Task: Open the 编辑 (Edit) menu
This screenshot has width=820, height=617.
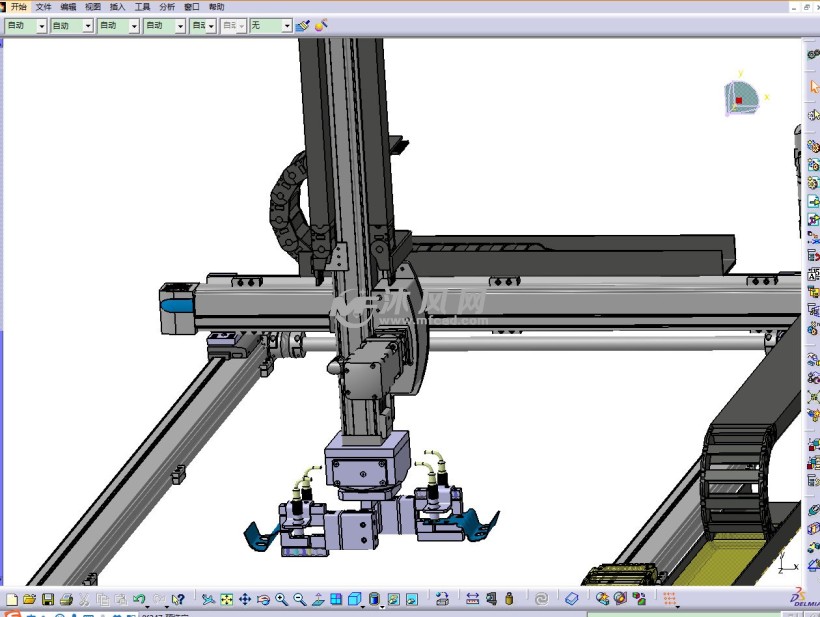Action: [x=69, y=7]
